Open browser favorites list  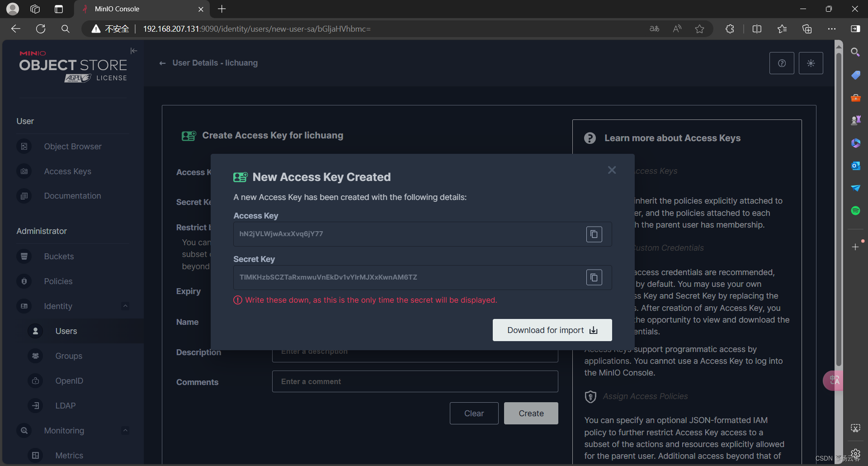click(782, 29)
